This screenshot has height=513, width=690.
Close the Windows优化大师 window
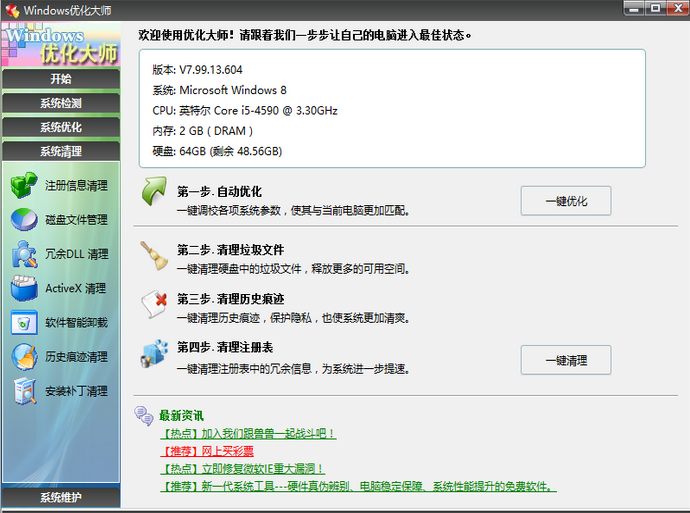[x=678, y=8]
